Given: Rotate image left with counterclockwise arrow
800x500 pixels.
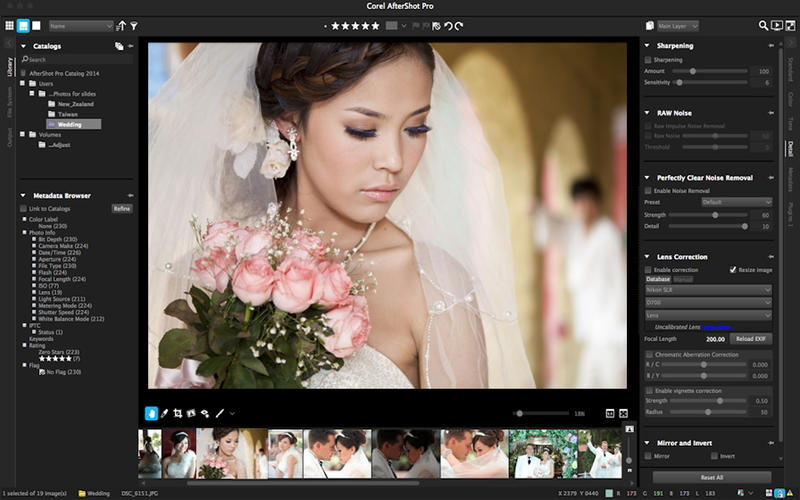Looking at the screenshot, I should coord(447,25).
